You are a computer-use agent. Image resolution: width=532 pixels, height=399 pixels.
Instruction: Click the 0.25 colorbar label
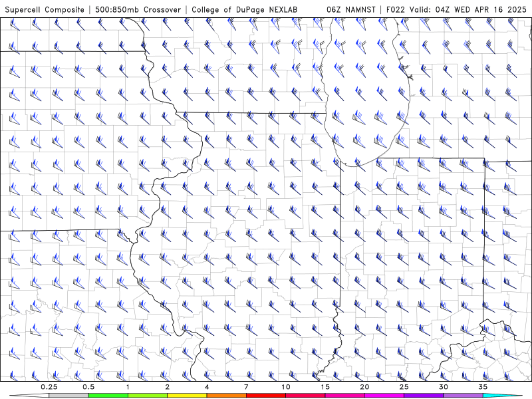[49, 387]
